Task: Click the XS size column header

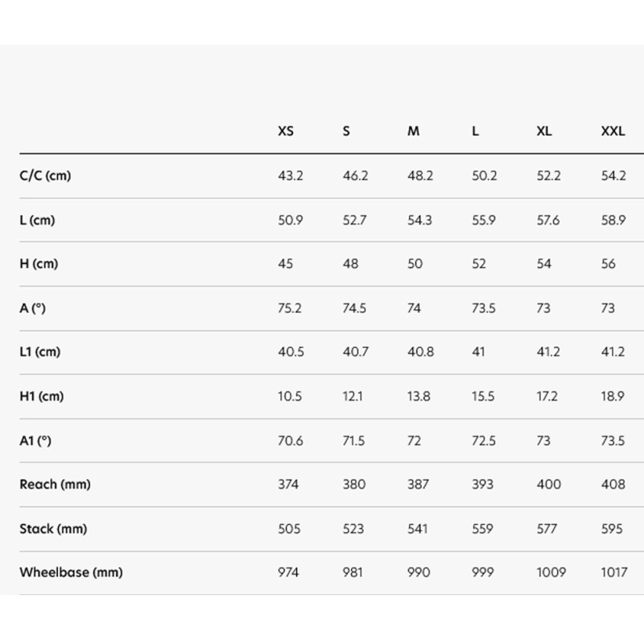Action: (x=286, y=131)
